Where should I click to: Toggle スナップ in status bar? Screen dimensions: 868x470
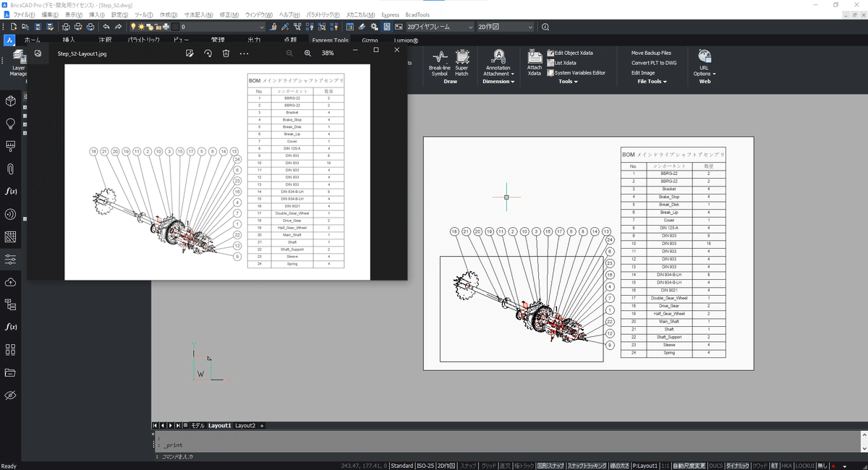point(468,466)
